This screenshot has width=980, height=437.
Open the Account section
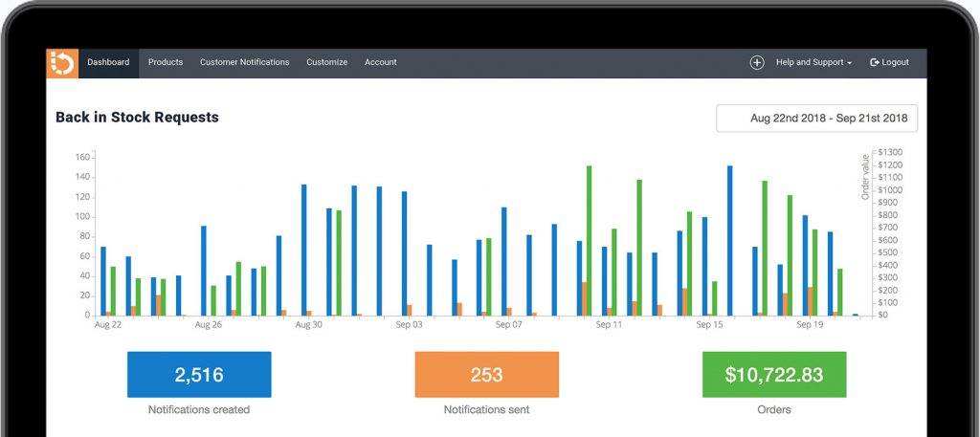coord(380,63)
